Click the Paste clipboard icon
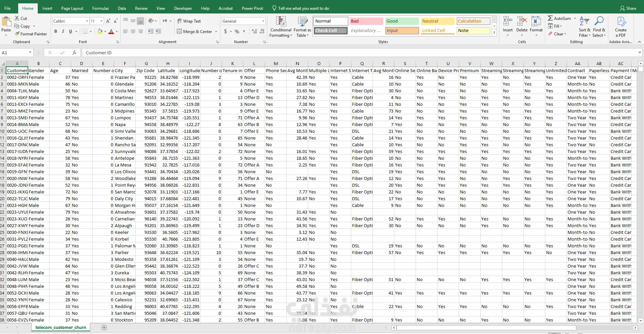This screenshot has height=334, width=644. tap(6, 22)
